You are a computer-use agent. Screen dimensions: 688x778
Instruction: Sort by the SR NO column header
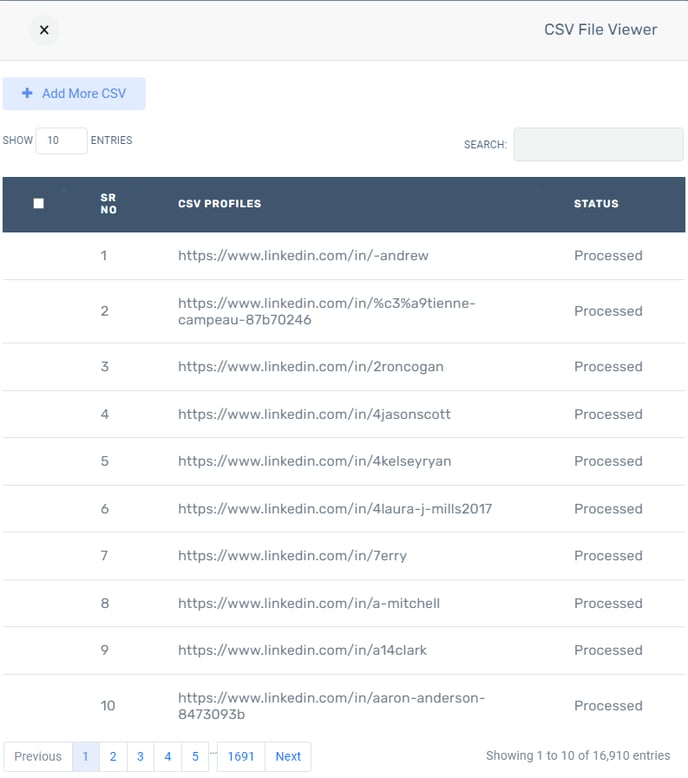click(x=109, y=203)
